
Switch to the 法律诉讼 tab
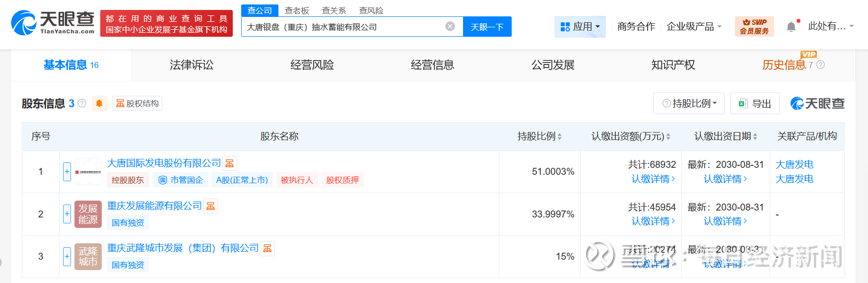point(192,65)
